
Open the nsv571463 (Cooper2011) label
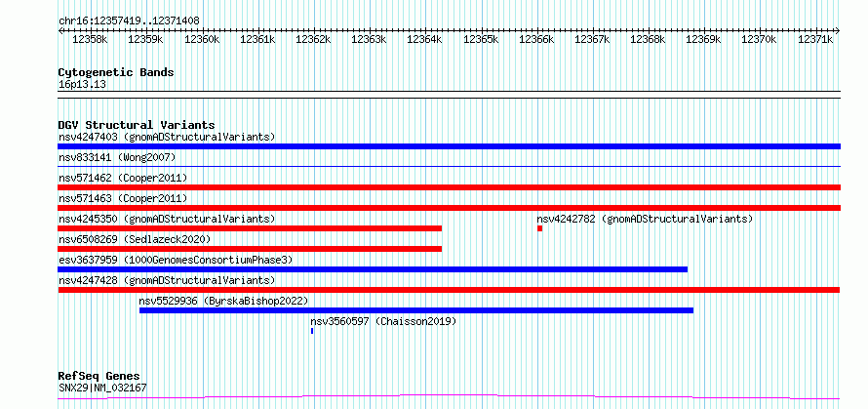(123, 198)
